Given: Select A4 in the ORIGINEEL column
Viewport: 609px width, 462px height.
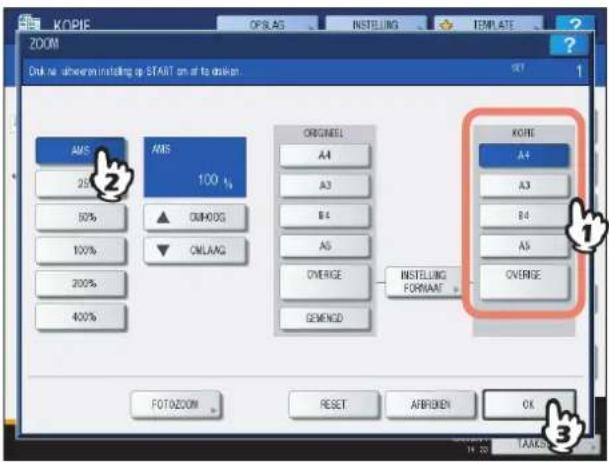Looking at the screenshot, I should pyautogui.click(x=324, y=156).
